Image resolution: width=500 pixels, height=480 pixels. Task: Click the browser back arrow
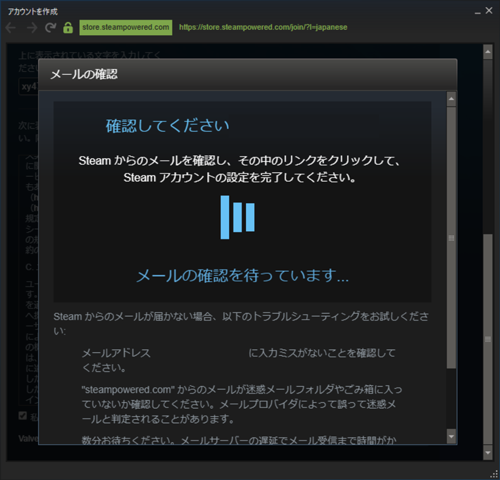tap(11, 28)
